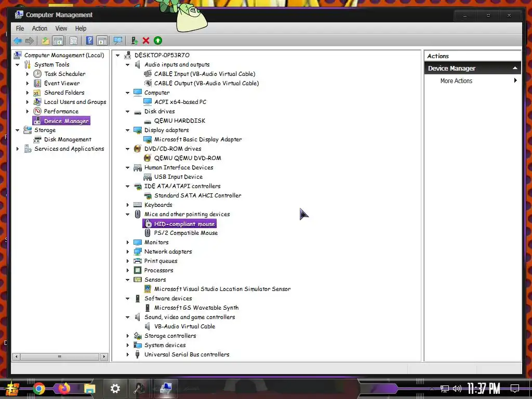Image resolution: width=532 pixels, height=399 pixels.
Task: Click the Back arrow toolbar icon
Action: coord(18,41)
